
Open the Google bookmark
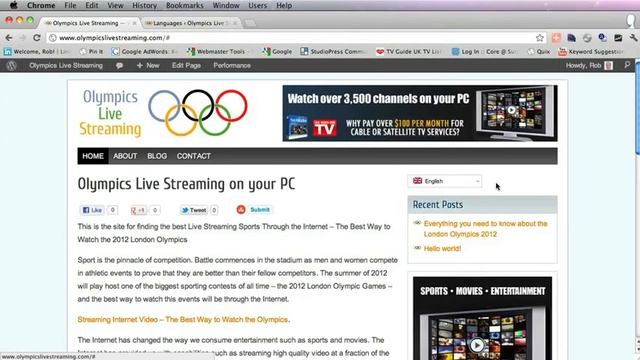(x=278, y=51)
